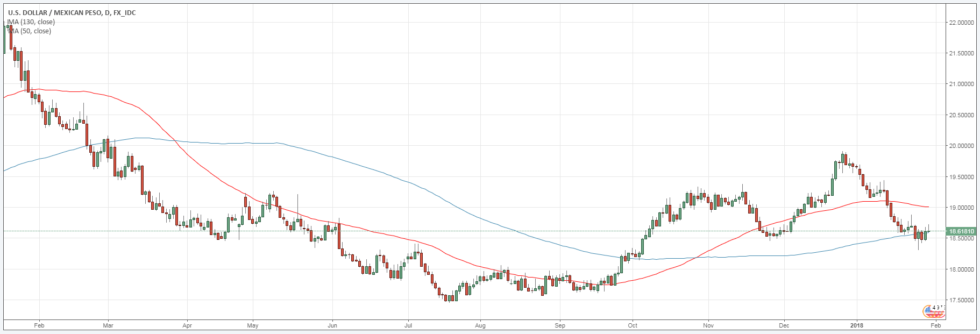Screen dimensions: 980x334
Task: Click the 2018 label on time axis
Action: (x=857, y=325)
